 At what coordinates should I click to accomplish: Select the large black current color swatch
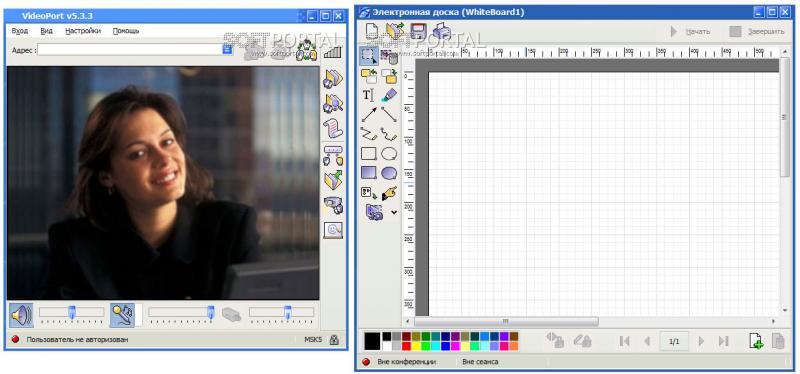pos(372,341)
